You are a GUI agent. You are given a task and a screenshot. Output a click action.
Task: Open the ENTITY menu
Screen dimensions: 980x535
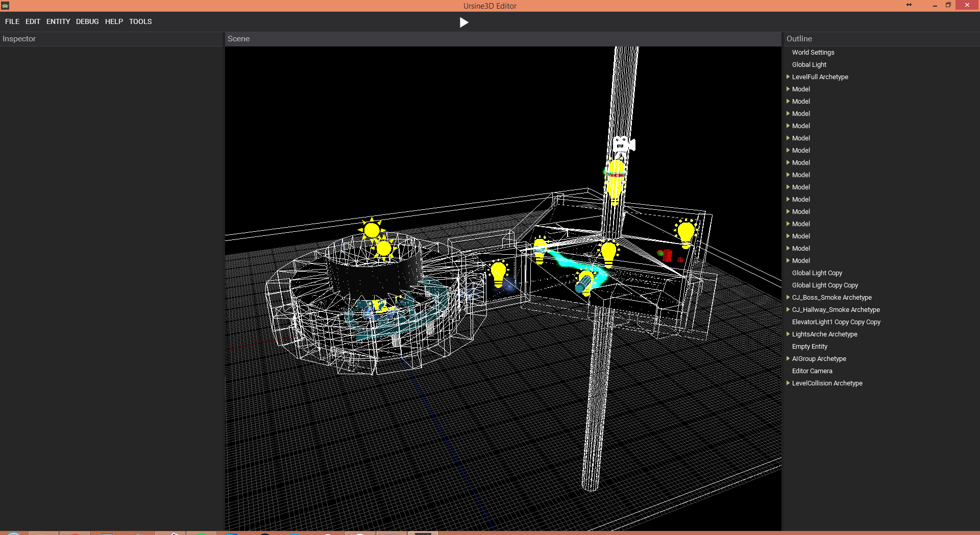coord(58,21)
